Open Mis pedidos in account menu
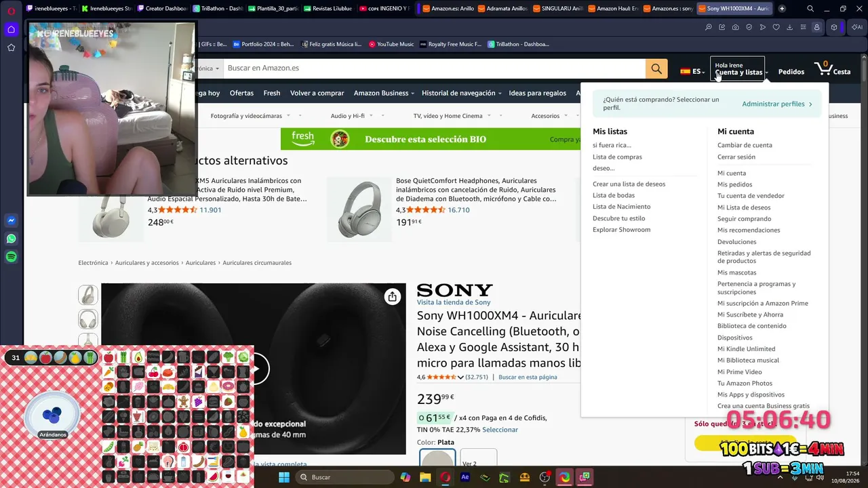 (x=735, y=184)
